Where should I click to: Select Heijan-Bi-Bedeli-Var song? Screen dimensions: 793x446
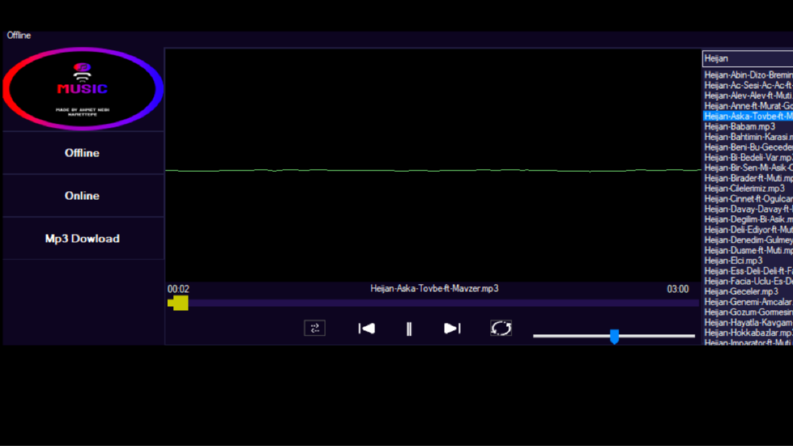pyautogui.click(x=748, y=158)
